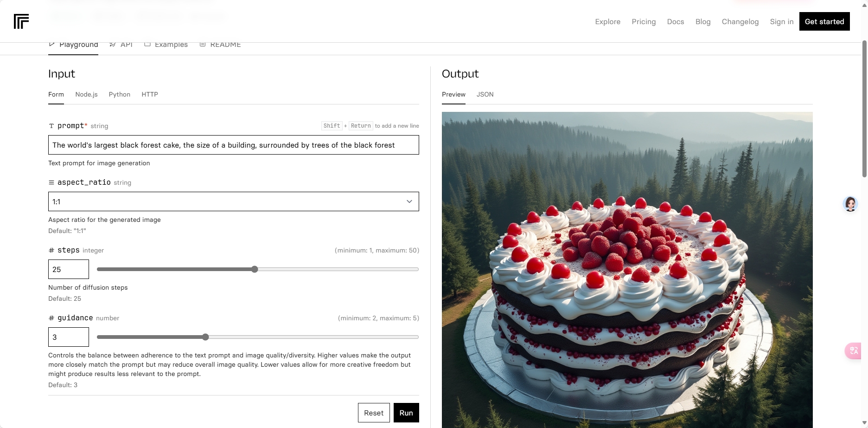View the JSON output tab
The width and height of the screenshot is (868, 428).
pyautogui.click(x=485, y=94)
